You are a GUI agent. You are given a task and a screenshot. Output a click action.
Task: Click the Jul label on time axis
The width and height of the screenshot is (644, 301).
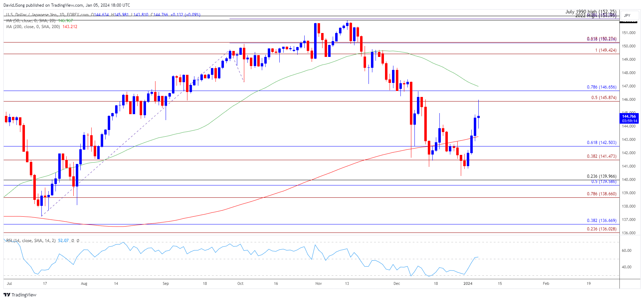pyautogui.click(x=9, y=283)
